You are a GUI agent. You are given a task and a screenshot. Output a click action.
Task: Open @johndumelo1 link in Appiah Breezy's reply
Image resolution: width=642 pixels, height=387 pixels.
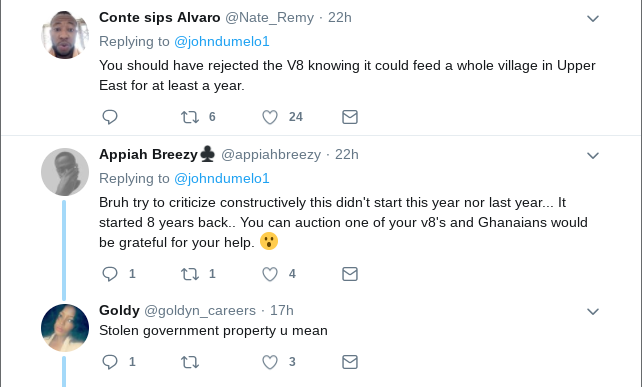[222, 179]
